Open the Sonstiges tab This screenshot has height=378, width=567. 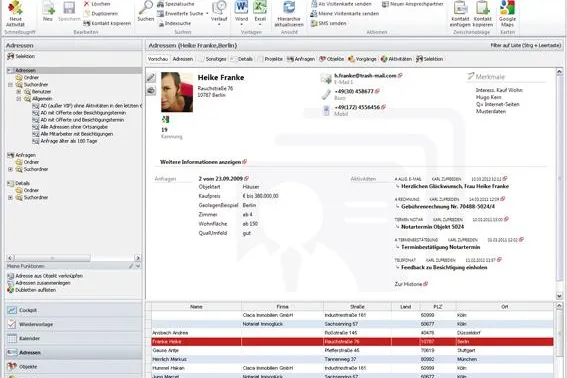[213, 59]
